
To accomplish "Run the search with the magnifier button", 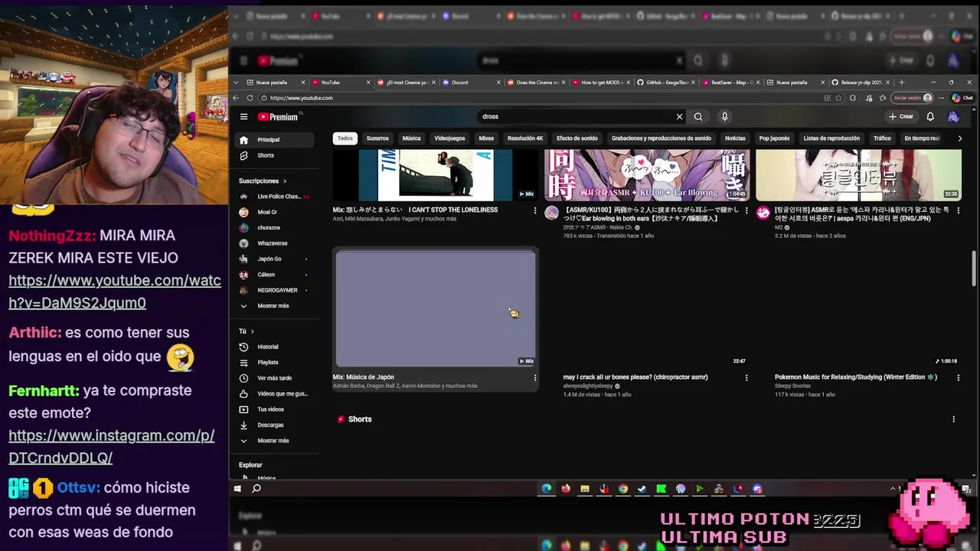I will click(698, 117).
